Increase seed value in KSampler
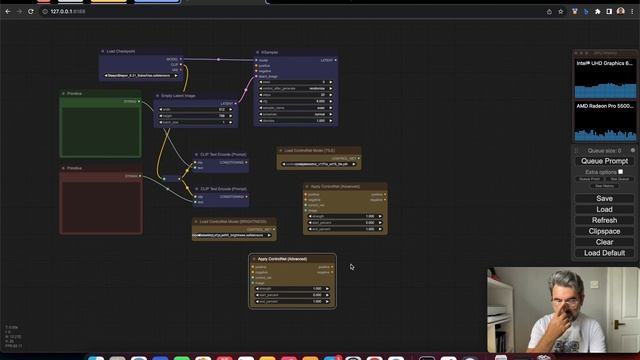Viewport: 640px width, 360px height. point(331,82)
